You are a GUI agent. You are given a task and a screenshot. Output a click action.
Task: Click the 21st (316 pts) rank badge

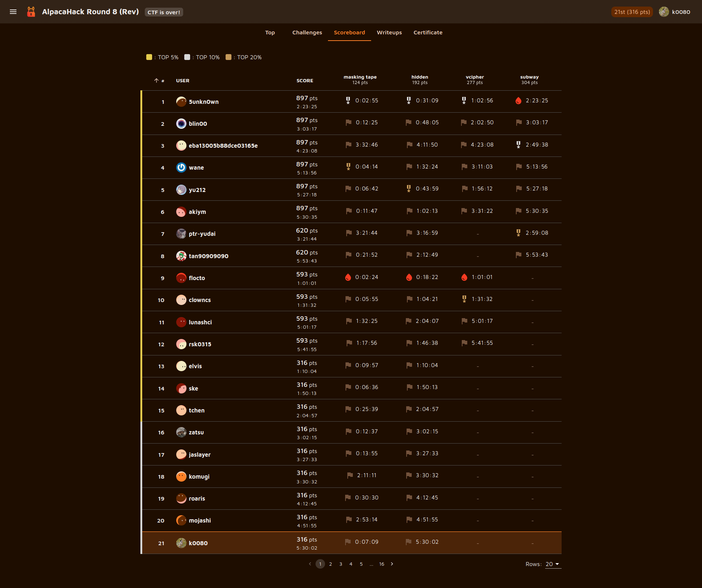click(632, 12)
